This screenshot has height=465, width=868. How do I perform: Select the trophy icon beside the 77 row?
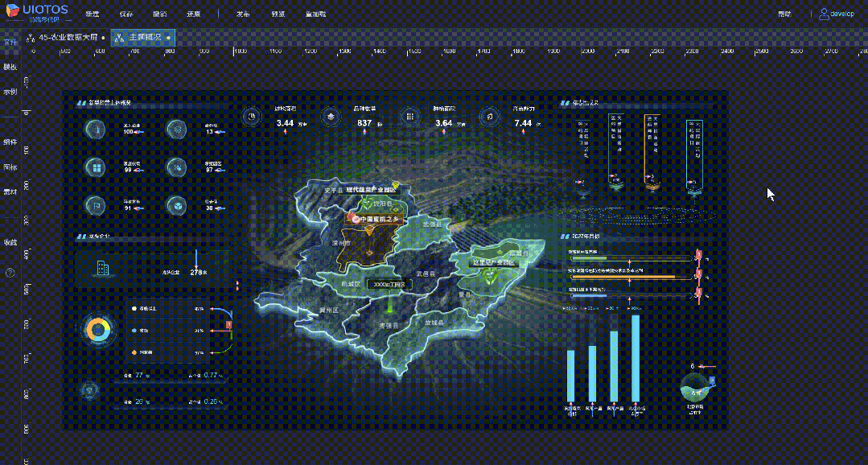[88, 389]
